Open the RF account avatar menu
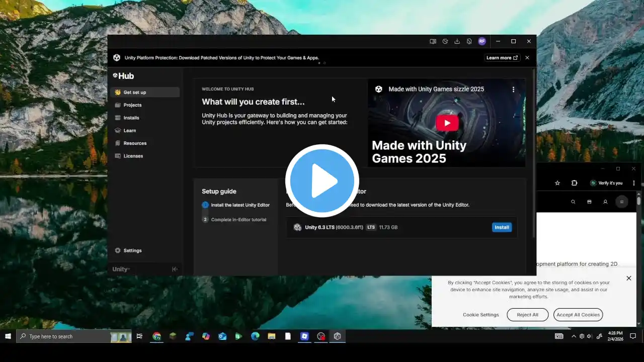Viewport: 644px width, 362px height. click(x=482, y=41)
